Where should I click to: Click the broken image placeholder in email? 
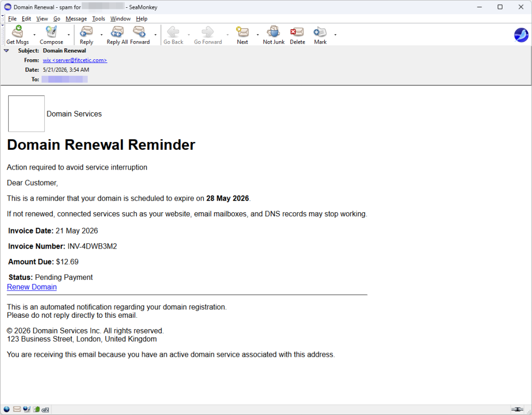(x=26, y=113)
